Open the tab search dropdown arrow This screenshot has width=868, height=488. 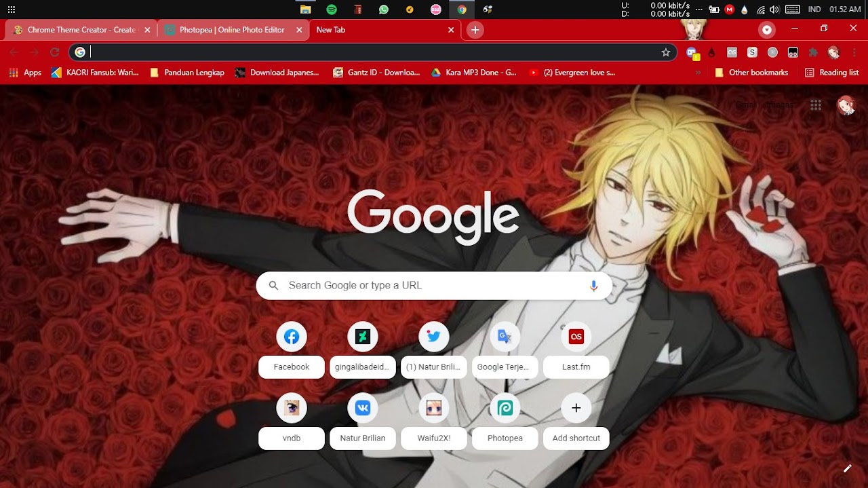pos(767,30)
